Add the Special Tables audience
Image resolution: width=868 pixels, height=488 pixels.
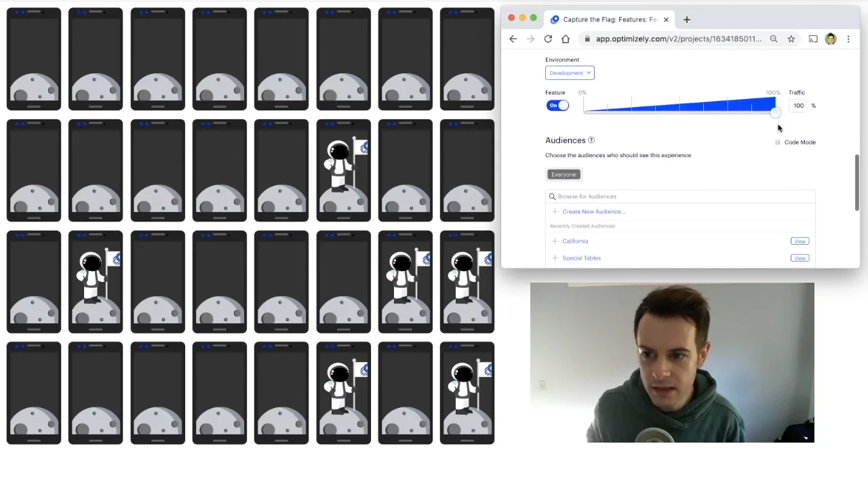click(x=555, y=258)
